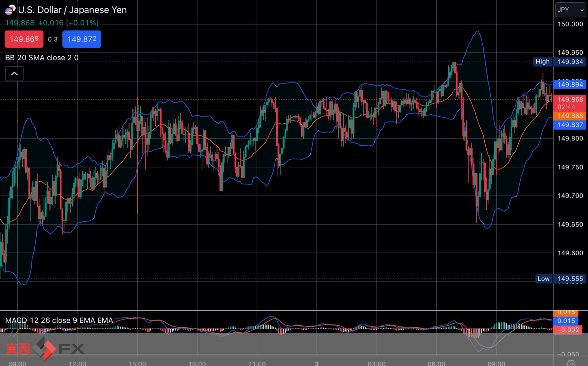Click the red MACD histogram -0.002 label
Viewport: 588px width, 366px height.
pos(568,330)
